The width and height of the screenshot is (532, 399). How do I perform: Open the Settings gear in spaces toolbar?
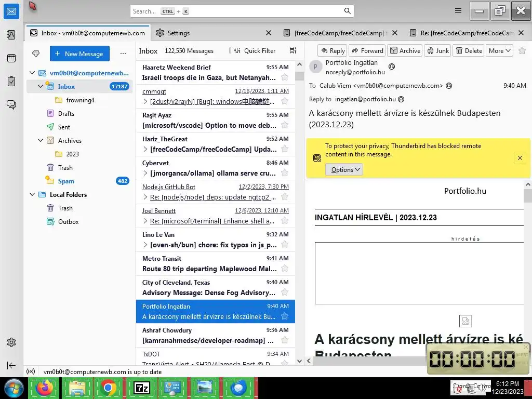click(11, 342)
